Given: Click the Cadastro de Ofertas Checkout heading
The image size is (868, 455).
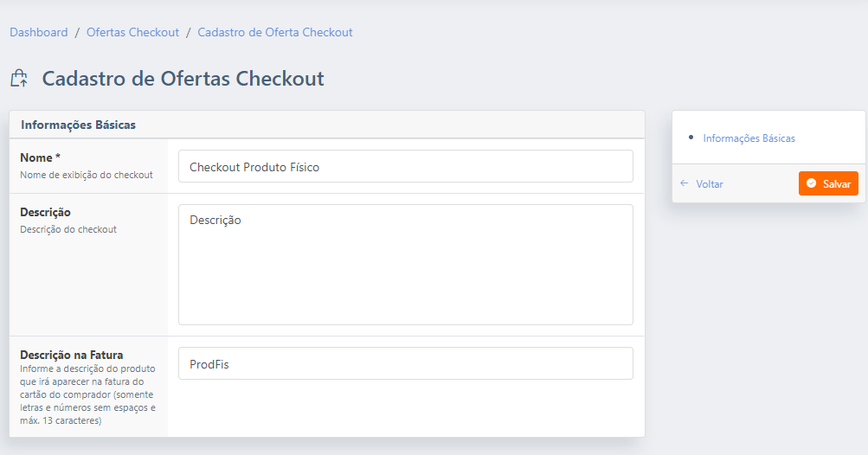Looking at the screenshot, I should coord(183,79).
